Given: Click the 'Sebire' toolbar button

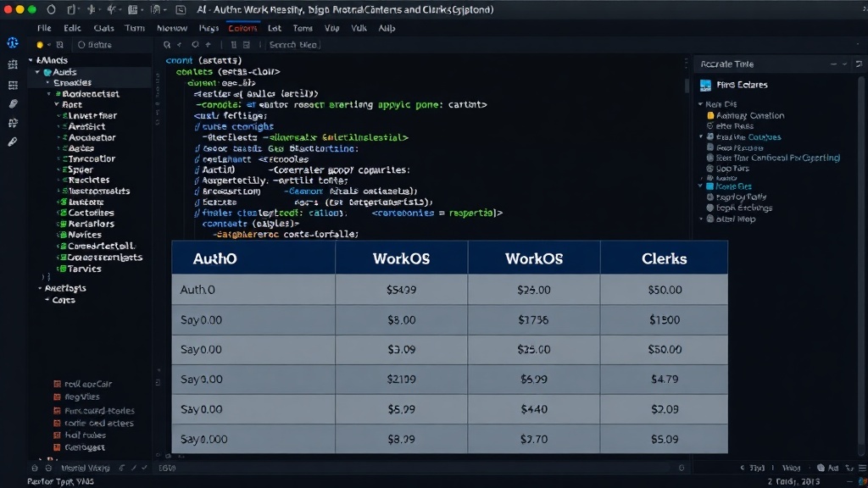Looking at the screenshot, I should tap(95, 45).
